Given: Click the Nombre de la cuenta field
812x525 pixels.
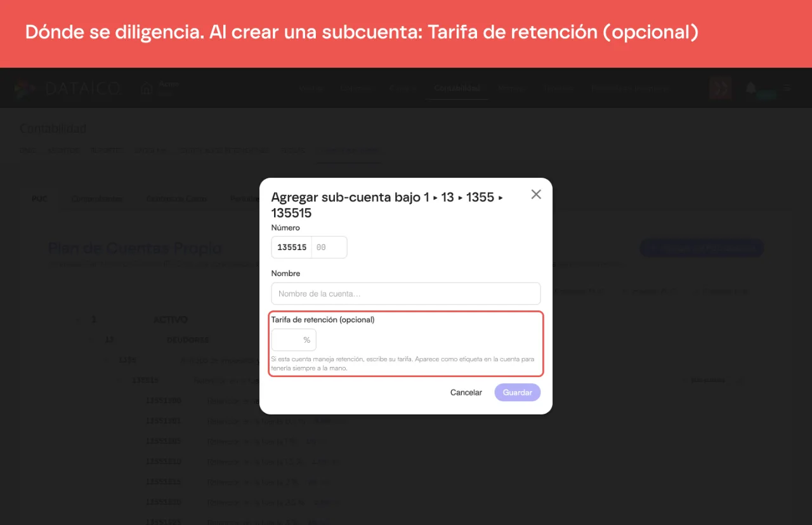Looking at the screenshot, I should [x=406, y=293].
